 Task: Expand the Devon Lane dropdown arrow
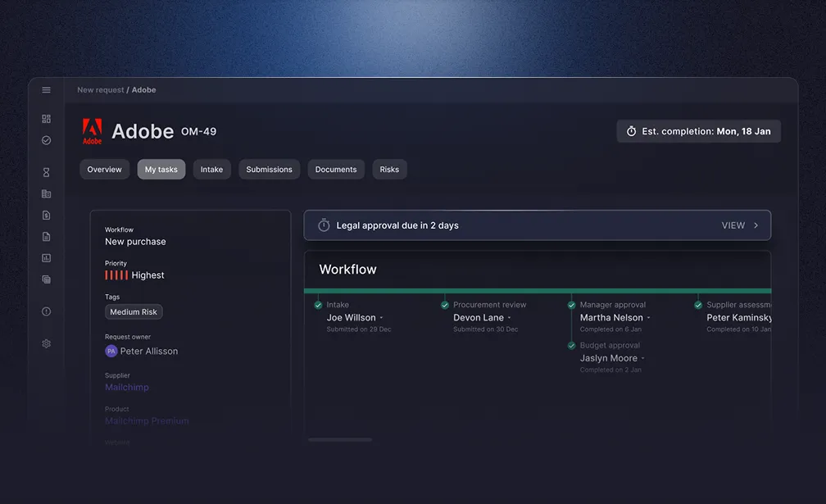click(510, 318)
